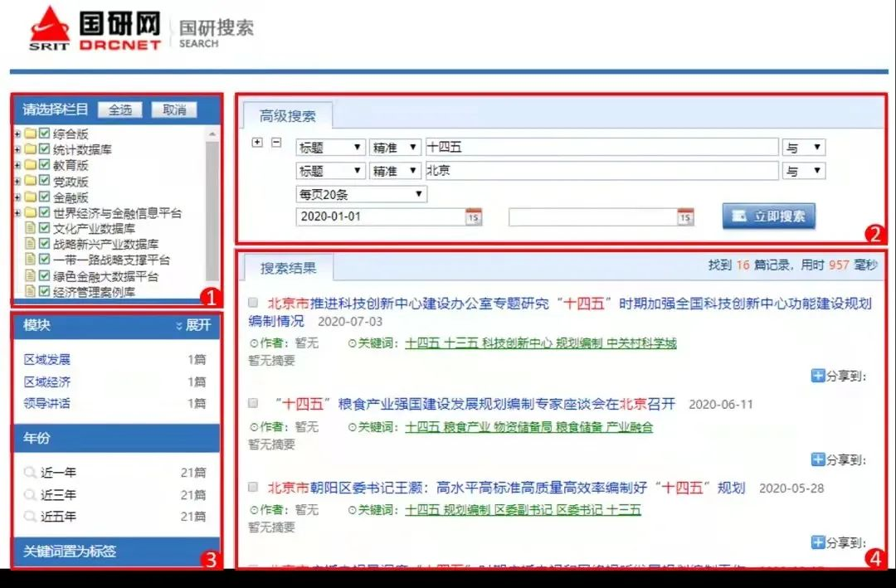
Task: Open first row 标题 field dropdown
Action: [x=330, y=148]
